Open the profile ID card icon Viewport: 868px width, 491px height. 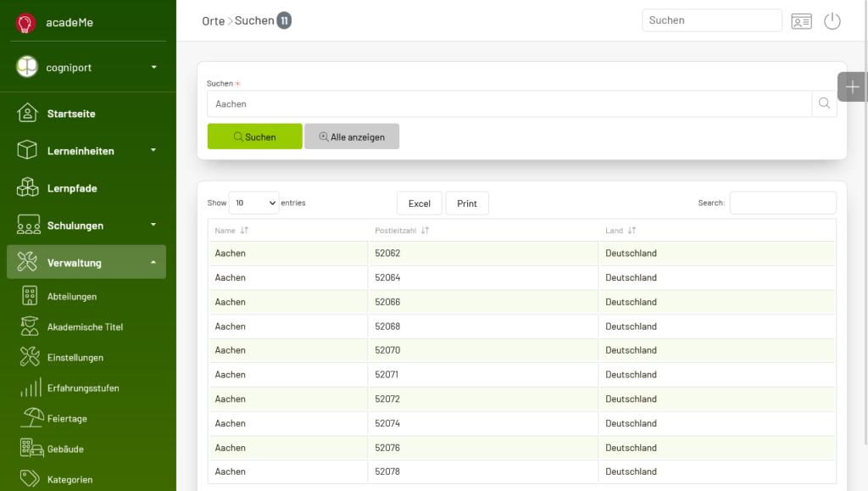[801, 21]
